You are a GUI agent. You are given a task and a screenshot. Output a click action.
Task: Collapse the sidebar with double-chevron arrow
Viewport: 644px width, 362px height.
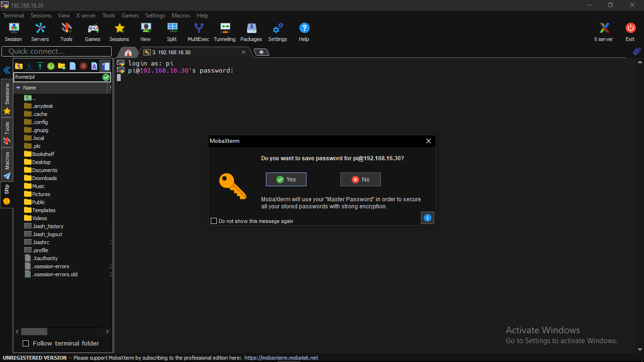[7, 70]
